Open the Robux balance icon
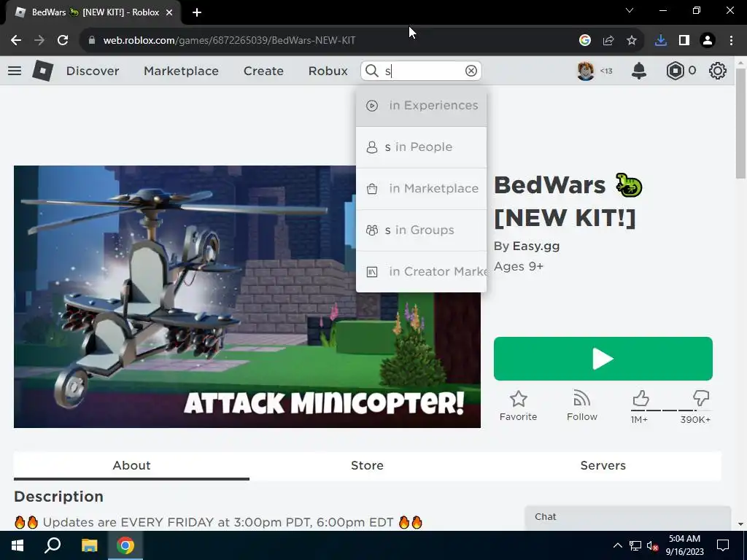The height and width of the screenshot is (560, 747). pyautogui.click(x=675, y=71)
